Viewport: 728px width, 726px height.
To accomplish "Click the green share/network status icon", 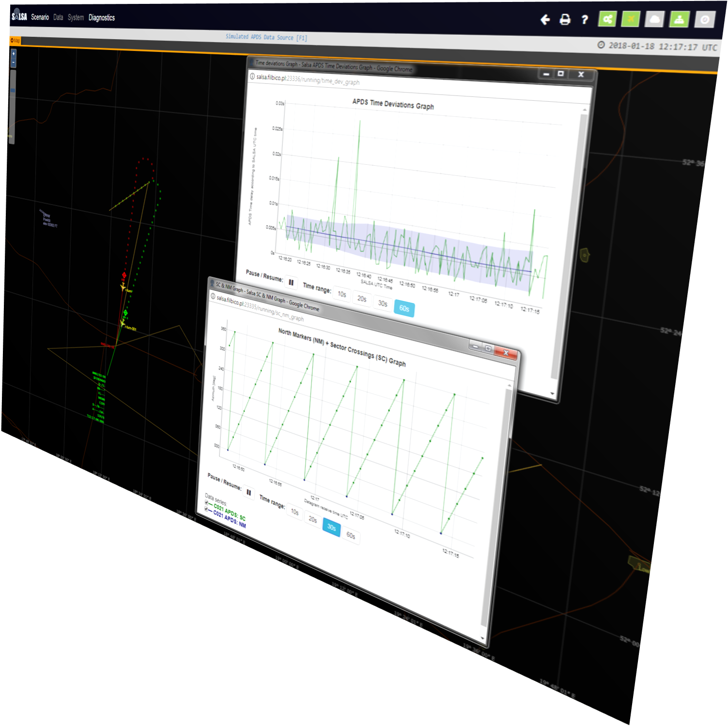I will (x=607, y=19).
